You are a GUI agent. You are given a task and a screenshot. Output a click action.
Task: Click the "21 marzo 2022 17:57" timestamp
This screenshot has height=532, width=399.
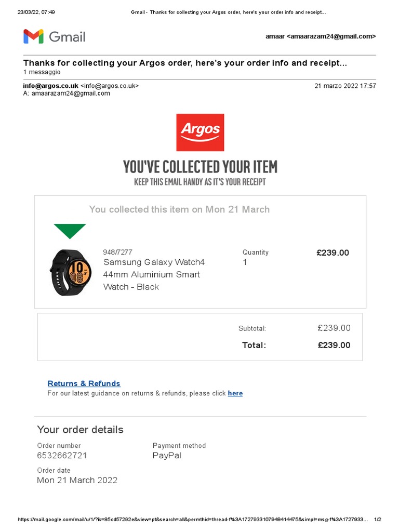(345, 86)
